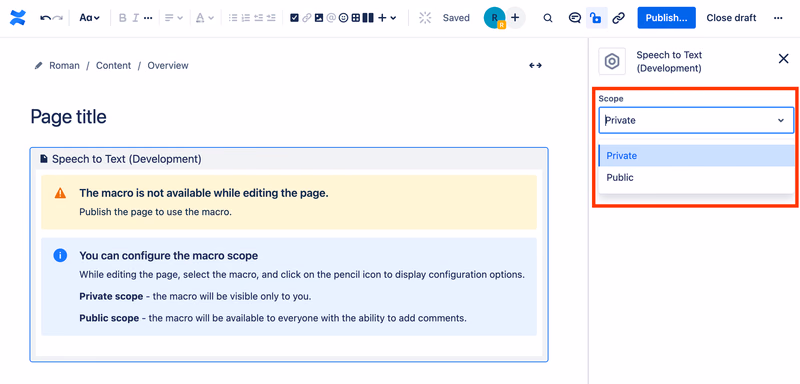Click the Publish... button
Image resolution: width=800 pixels, height=384 pixels.
666,18
